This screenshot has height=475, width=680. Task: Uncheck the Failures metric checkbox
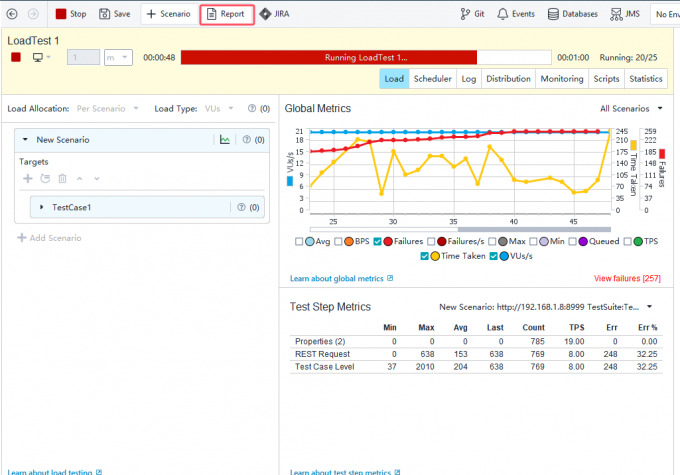377,241
